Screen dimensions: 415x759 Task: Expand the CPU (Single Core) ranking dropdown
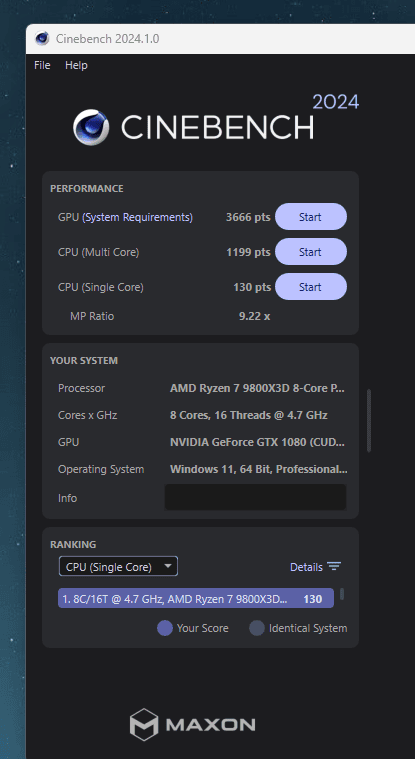point(118,566)
